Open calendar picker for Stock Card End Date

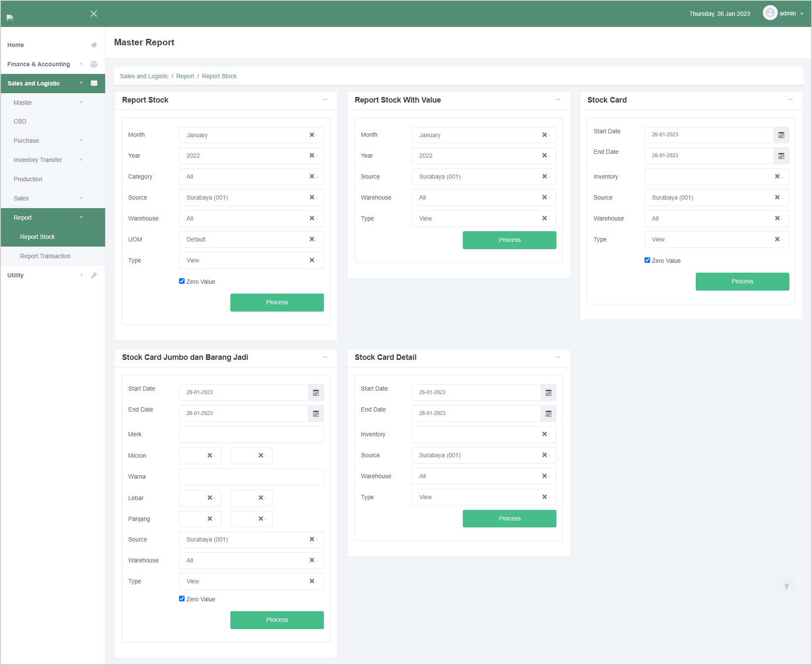781,156
